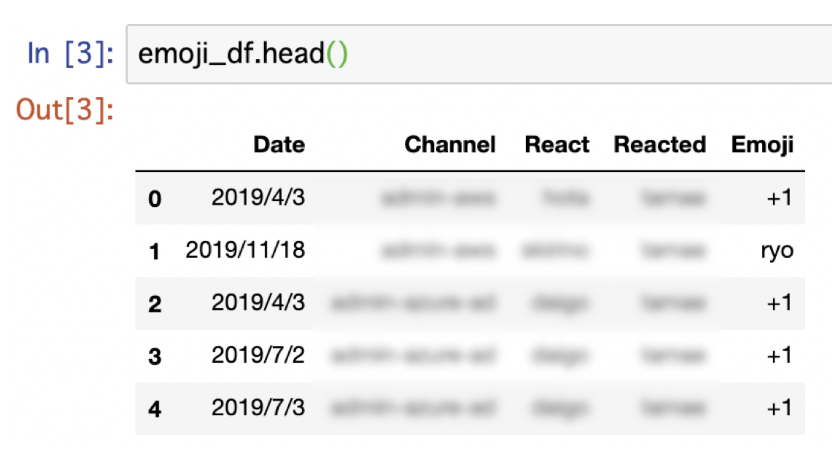Click the 2019/4/3 date in row 2
The width and height of the screenshot is (832, 454).
[x=258, y=302]
